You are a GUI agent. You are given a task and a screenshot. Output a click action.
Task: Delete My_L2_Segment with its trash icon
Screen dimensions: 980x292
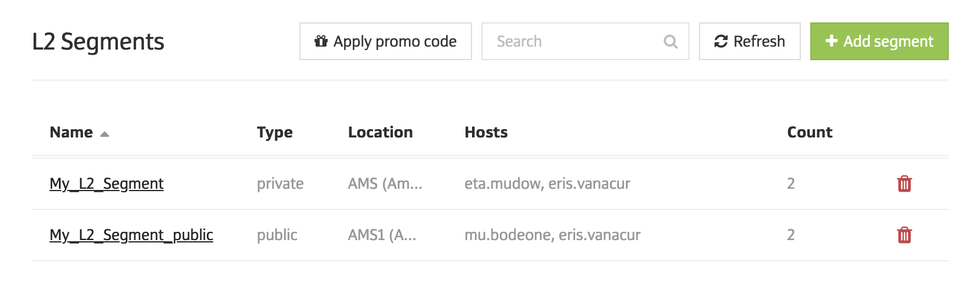[904, 184]
